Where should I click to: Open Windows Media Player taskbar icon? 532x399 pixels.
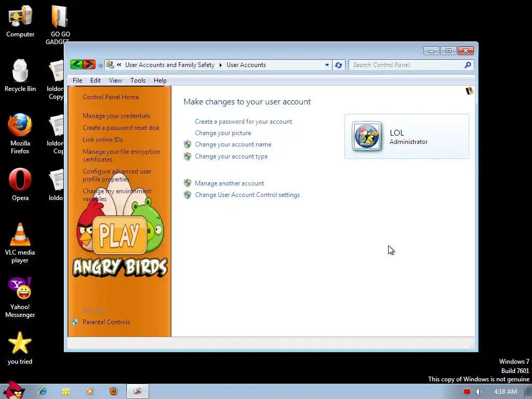point(90,392)
